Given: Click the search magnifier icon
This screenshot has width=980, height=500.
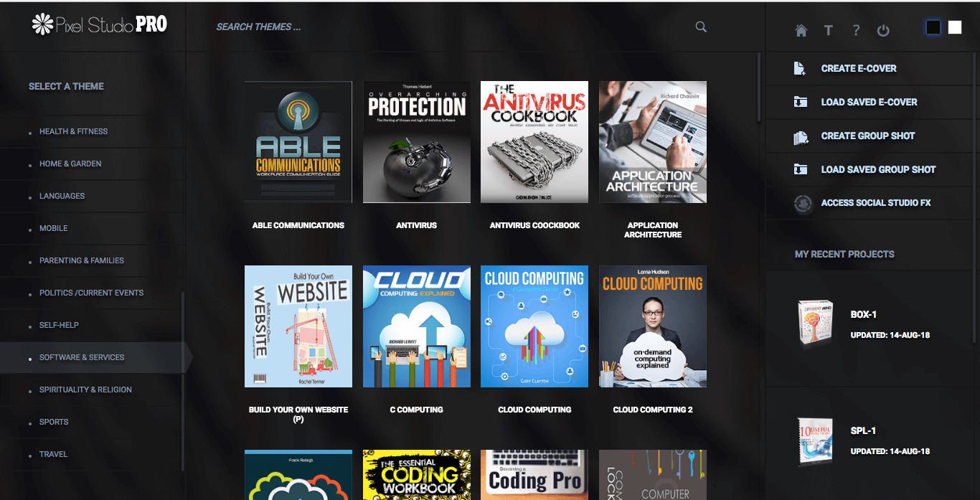Looking at the screenshot, I should [x=701, y=27].
